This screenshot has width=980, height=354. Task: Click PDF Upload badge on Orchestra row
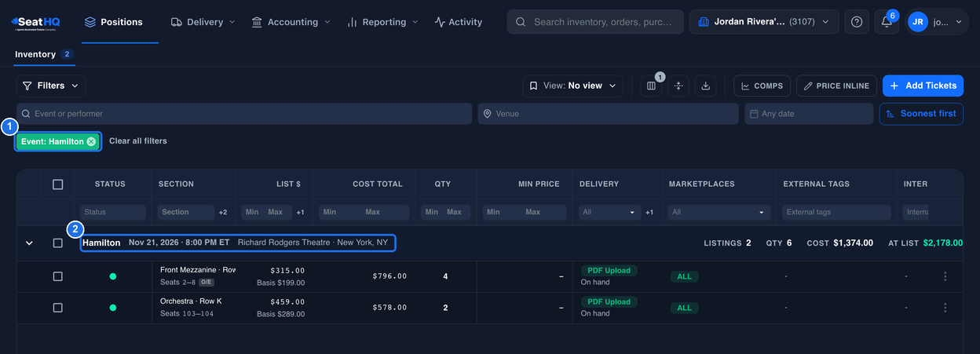point(609,301)
